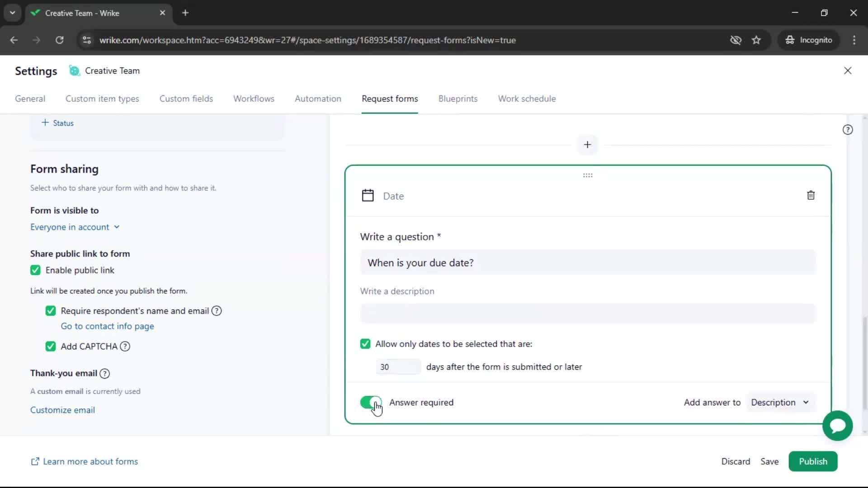Switch to the Automation tab
The height and width of the screenshot is (488, 868).
point(318,99)
